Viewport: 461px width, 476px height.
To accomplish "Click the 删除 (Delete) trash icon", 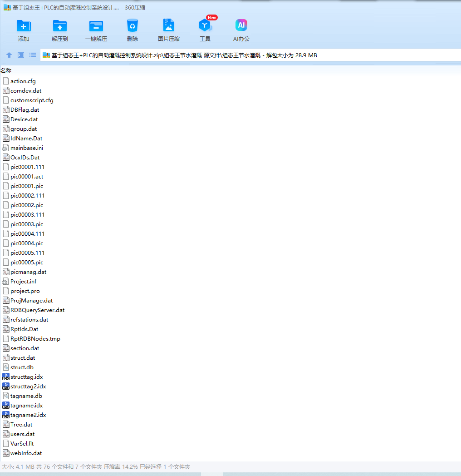I will (132, 25).
